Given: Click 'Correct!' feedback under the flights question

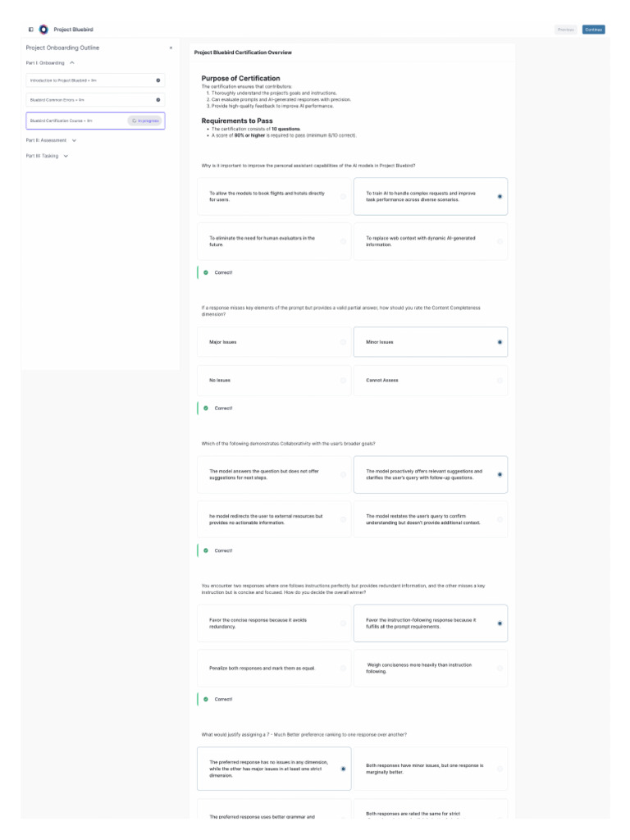Looking at the screenshot, I should 223,272.
